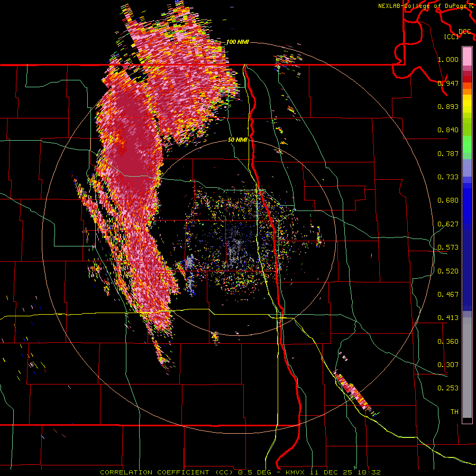This screenshot has width=476, height=476.
Task: Click the 0.253 legend value
Action: click(448, 388)
